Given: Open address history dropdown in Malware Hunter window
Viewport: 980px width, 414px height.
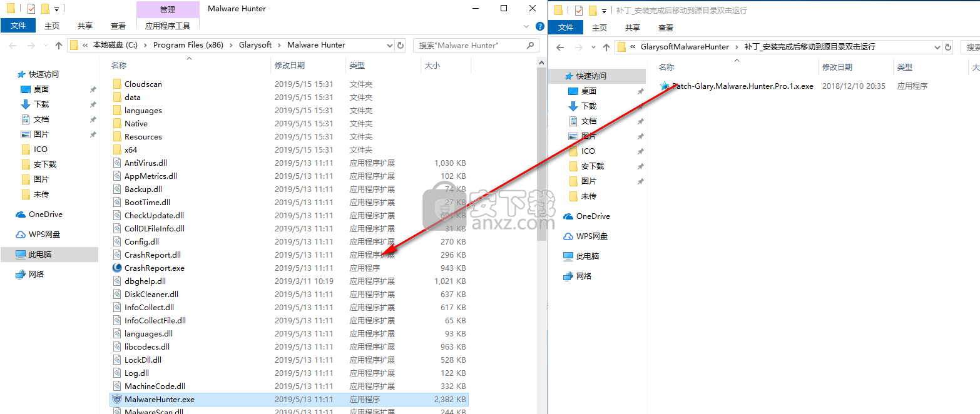Looking at the screenshot, I should point(389,45).
